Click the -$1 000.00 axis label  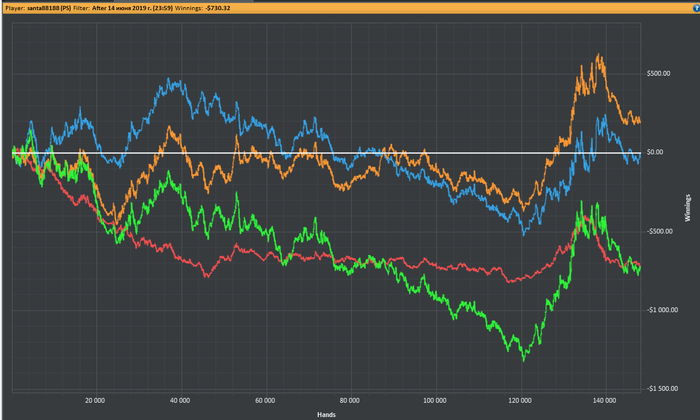pyautogui.click(x=662, y=310)
